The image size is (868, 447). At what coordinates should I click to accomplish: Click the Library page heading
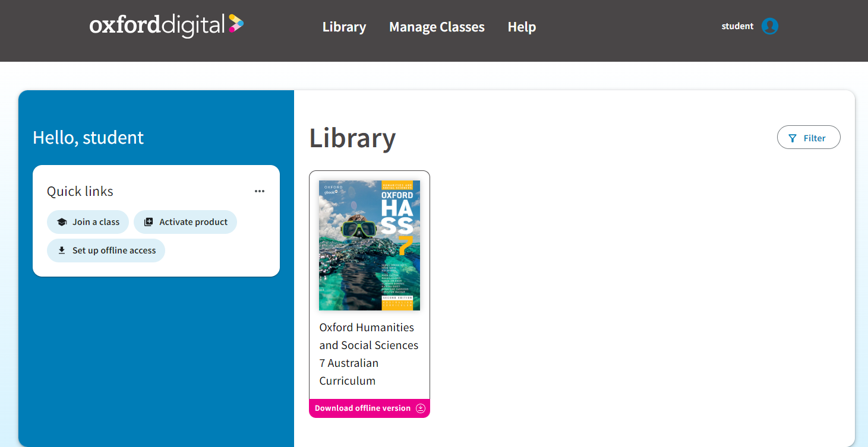click(x=352, y=138)
